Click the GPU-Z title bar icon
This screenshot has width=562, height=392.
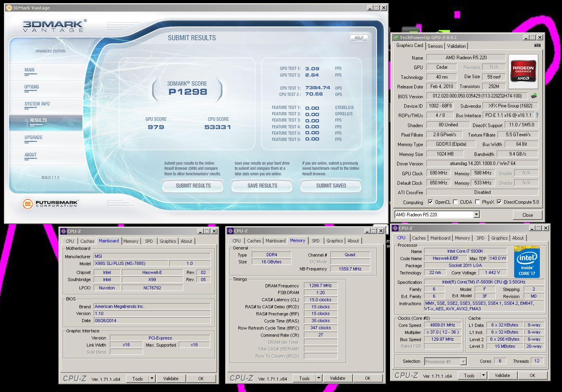[x=396, y=38]
